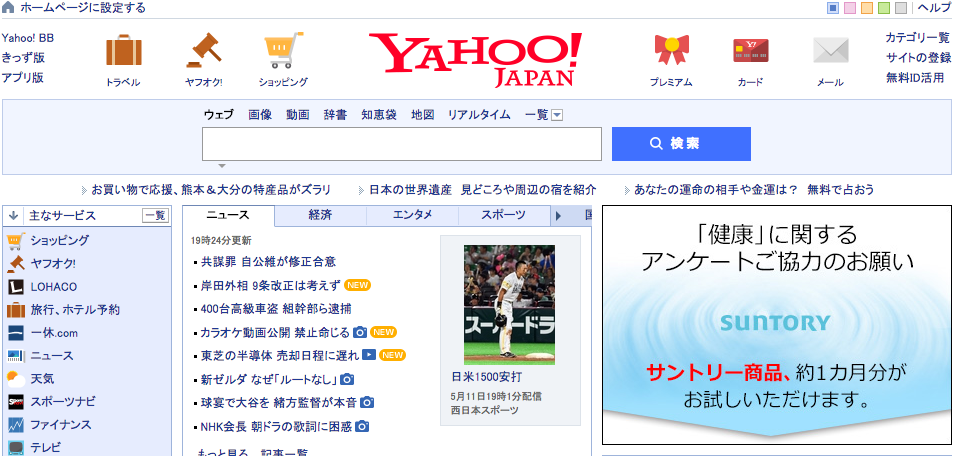Expand the small arrow below the search box
Image resolution: width=955 pixels, height=456 pixels.
[x=222, y=166]
